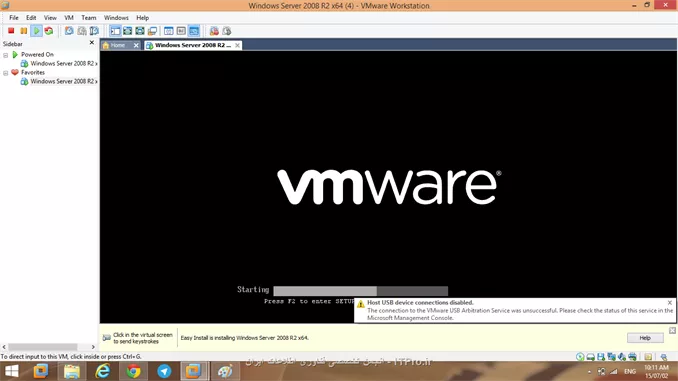
Task: Open the VM menu
Action: [x=69, y=18]
